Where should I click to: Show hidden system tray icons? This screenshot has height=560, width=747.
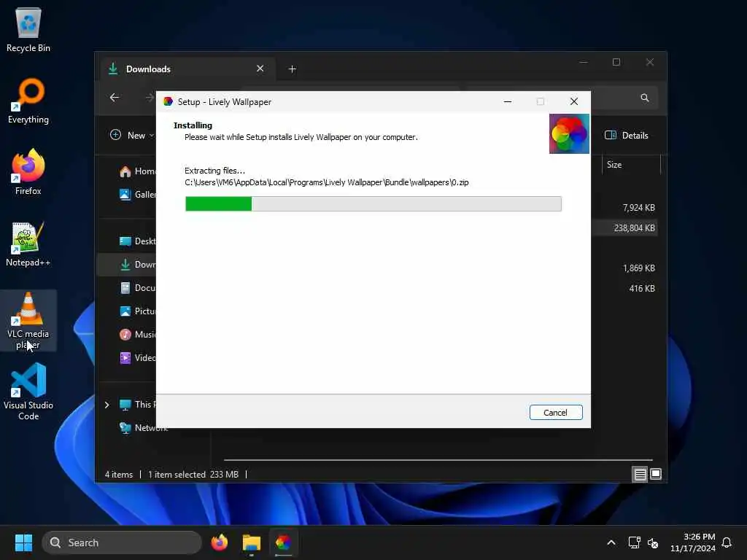click(x=611, y=542)
